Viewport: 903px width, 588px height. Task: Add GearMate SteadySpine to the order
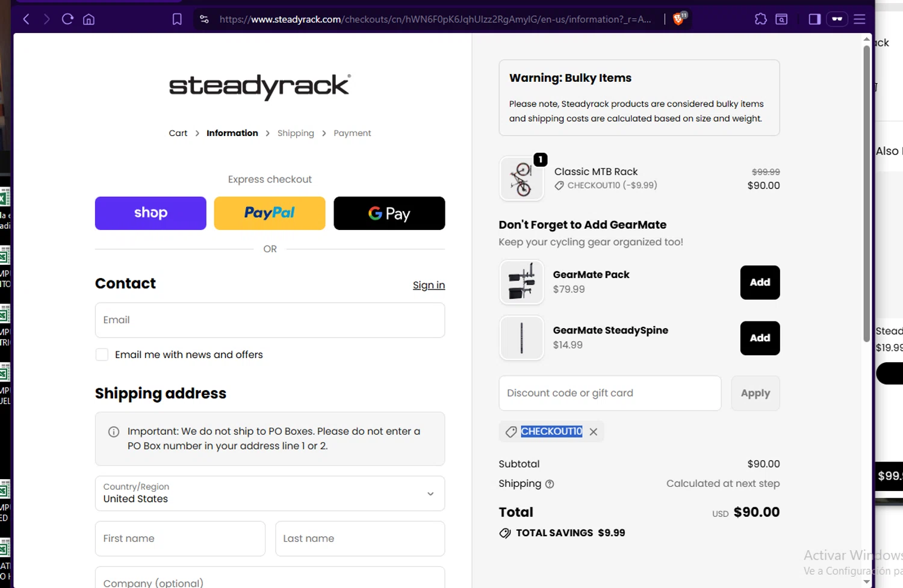click(x=760, y=338)
